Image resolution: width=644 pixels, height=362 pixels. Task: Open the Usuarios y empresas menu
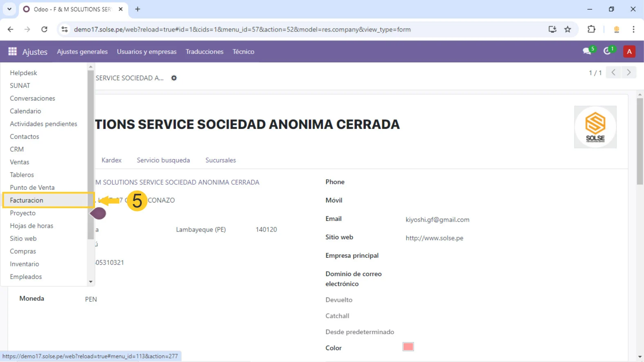coord(146,52)
